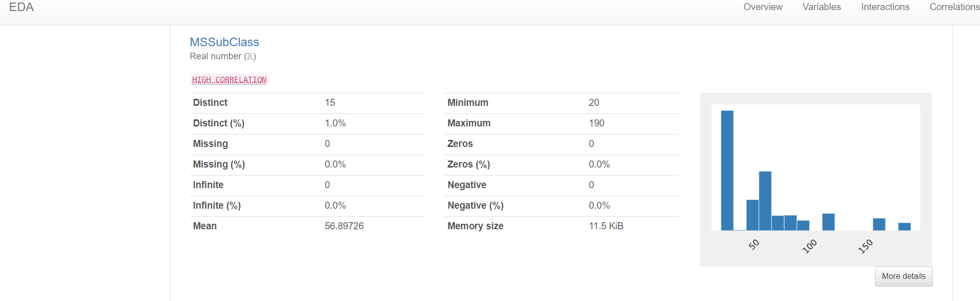Viewport: 980px width, 301px height.
Task: Click the Negative (%) row label
Action: point(475,206)
